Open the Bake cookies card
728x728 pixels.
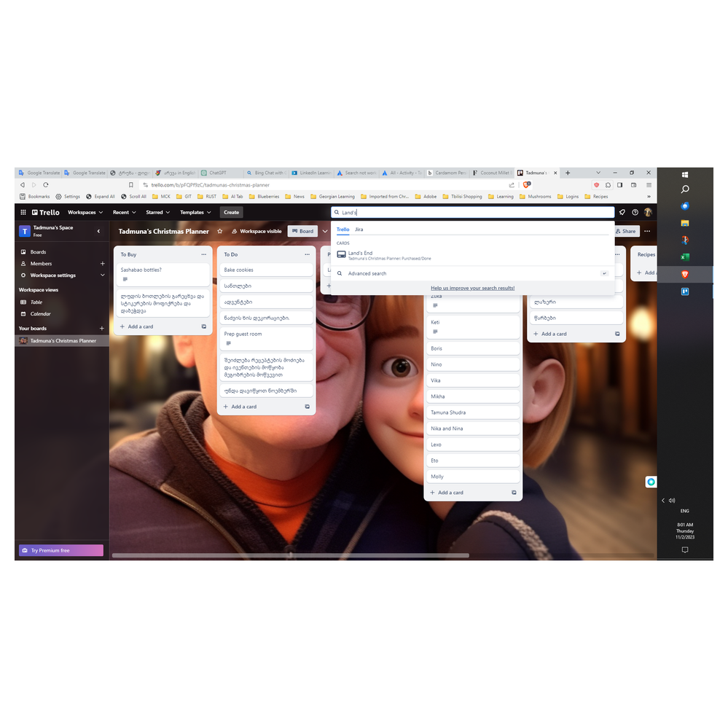click(x=265, y=270)
